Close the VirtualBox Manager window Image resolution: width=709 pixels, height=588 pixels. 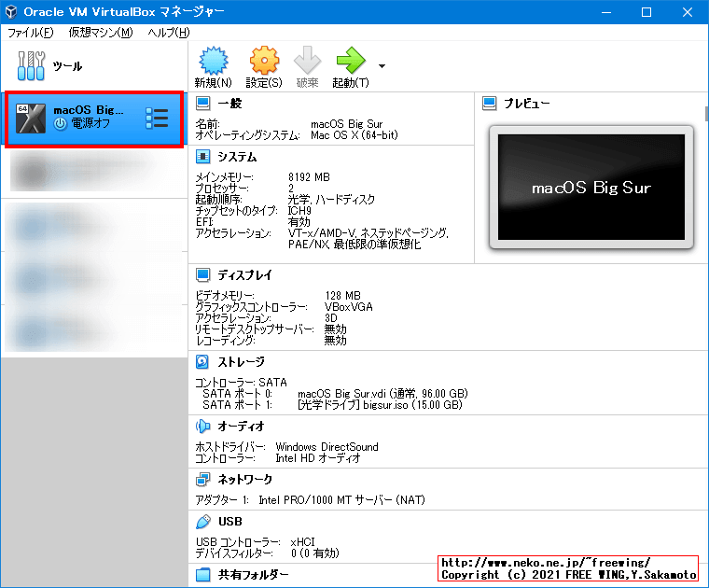688,12
